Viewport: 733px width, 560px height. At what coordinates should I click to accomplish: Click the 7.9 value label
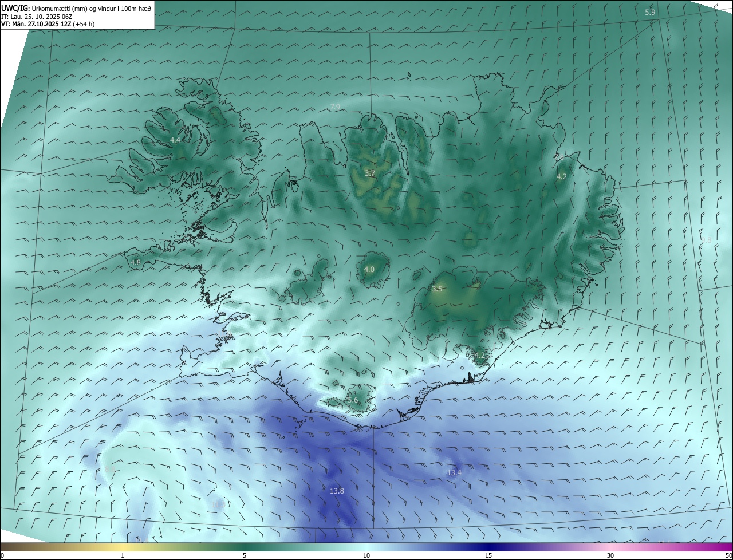(336, 107)
